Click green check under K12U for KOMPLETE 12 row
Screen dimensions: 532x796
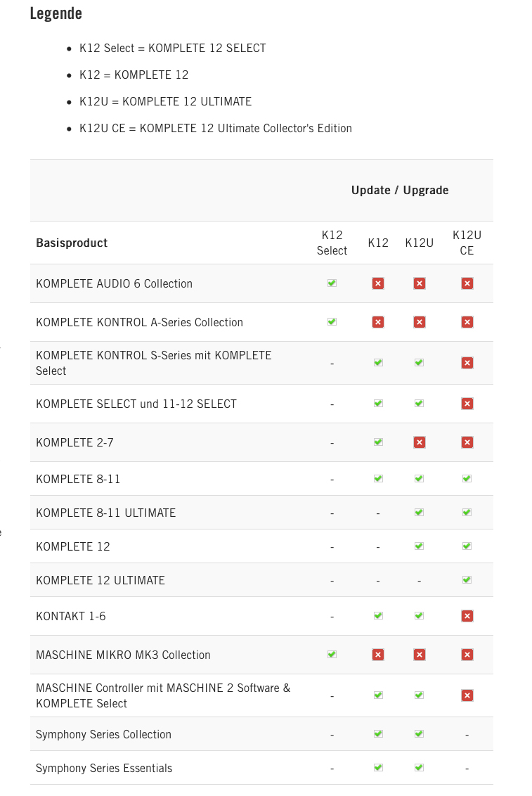(420, 546)
